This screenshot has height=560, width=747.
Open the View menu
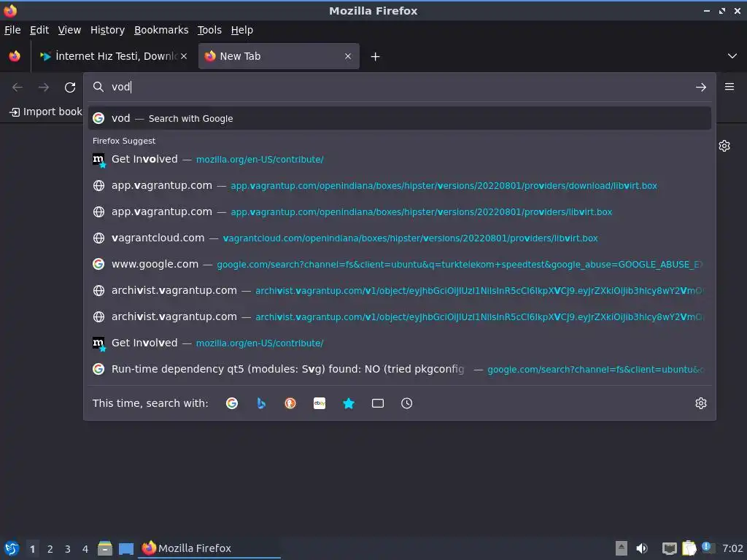pos(69,30)
